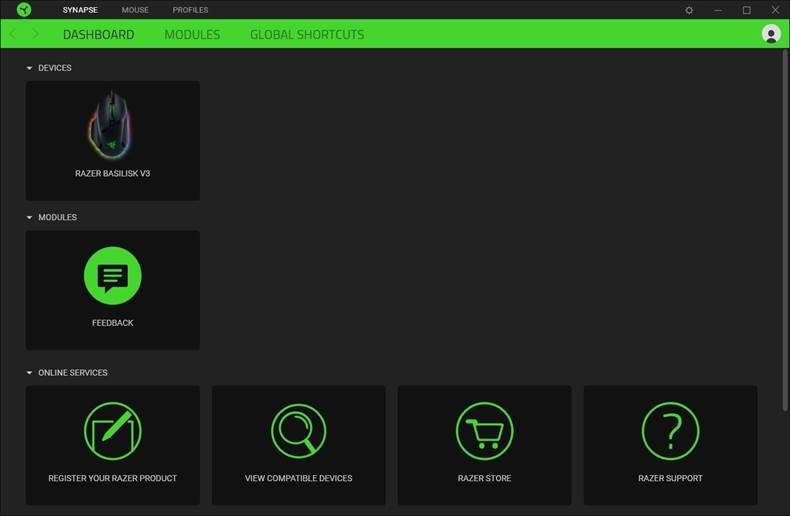Click the Register Your Razer Product icon
The height and width of the screenshot is (516, 790).
[112, 431]
